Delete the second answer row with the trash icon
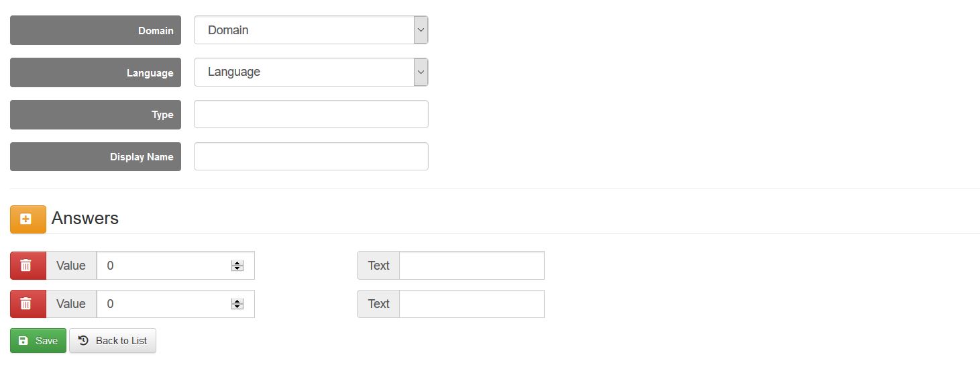The width and height of the screenshot is (980, 369). click(28, 304)
